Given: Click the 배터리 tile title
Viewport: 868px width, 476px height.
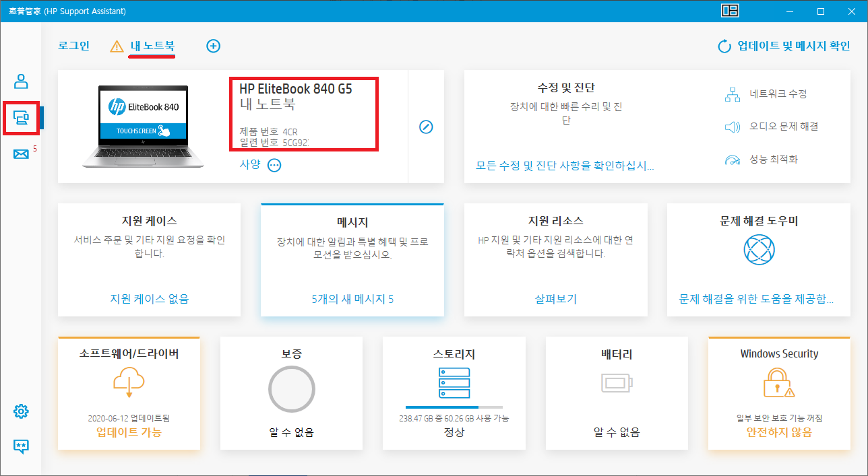Looking at the screenshot, I should (617, 353).
